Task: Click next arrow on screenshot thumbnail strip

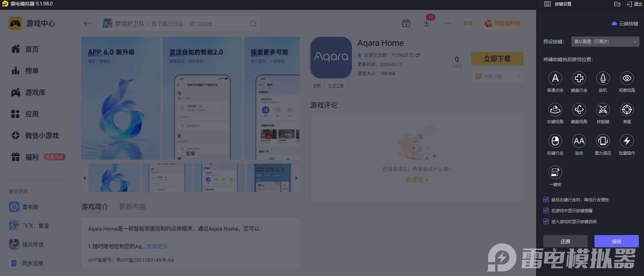Action: pos(296,178)
